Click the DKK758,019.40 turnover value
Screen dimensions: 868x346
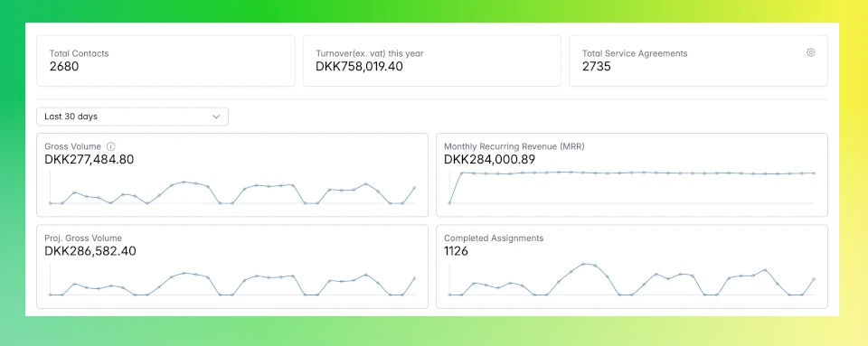tap(359, 67)
